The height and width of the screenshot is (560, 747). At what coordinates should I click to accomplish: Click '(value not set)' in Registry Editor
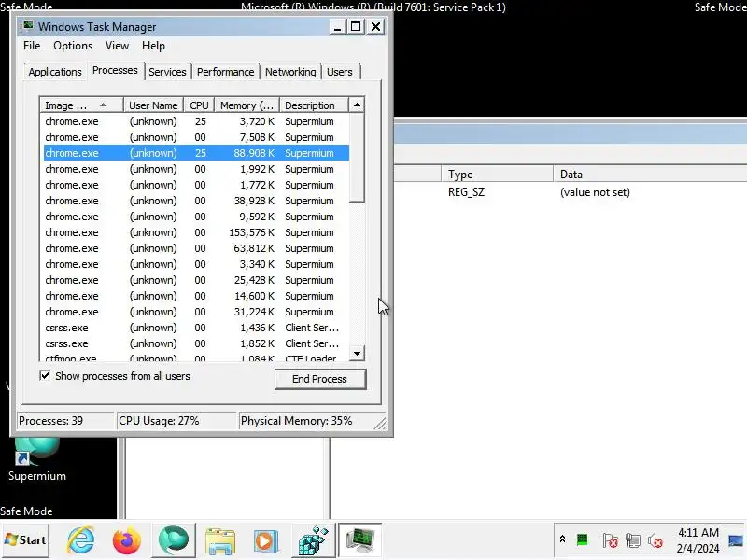595,192
